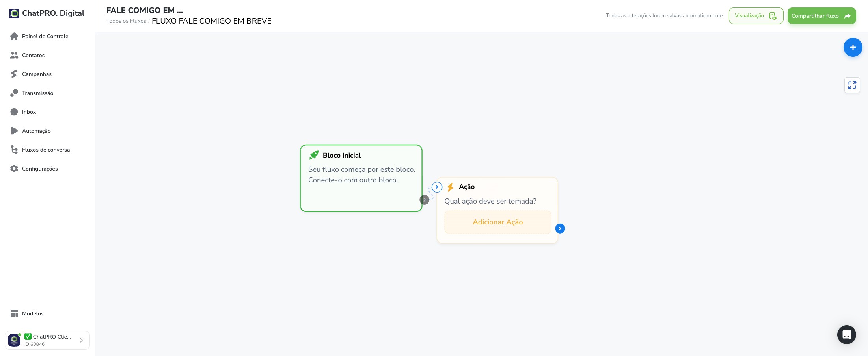Click Adicionar Ação button
This screenshot has width=868, height=356.
(497, 222)
